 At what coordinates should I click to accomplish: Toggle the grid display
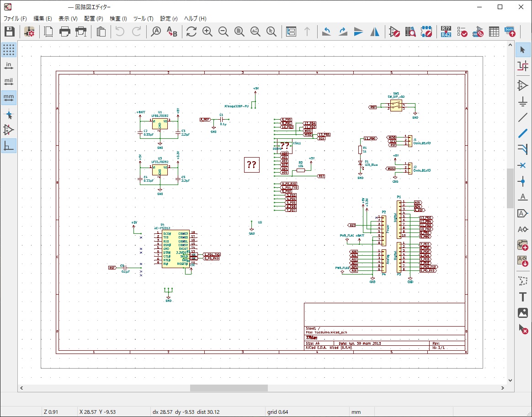[9, 49]
